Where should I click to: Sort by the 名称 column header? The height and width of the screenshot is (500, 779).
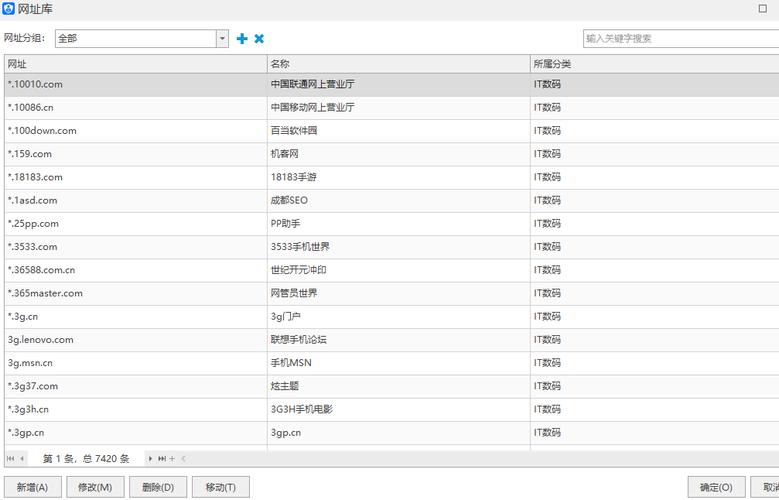coord(397,64)
